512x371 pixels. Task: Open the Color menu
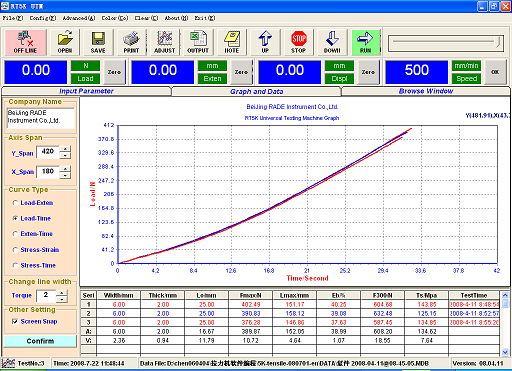pos(115,18)
